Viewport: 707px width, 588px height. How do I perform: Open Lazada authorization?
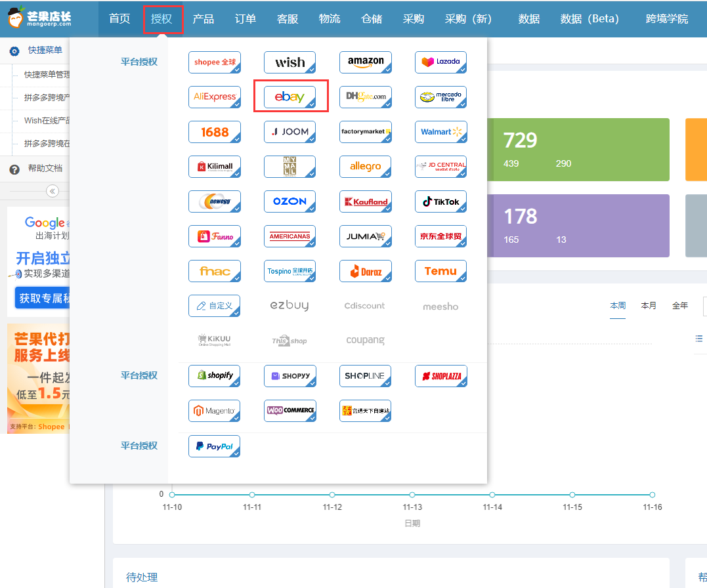[441, 62]
